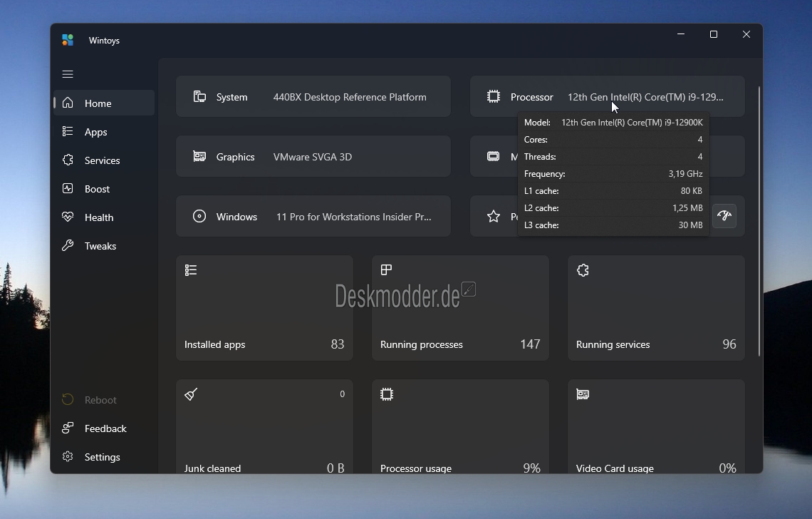Click the Services puzzle icon in sidebar
This screenshot has height=519, width=812.
(x=68, y=160)
